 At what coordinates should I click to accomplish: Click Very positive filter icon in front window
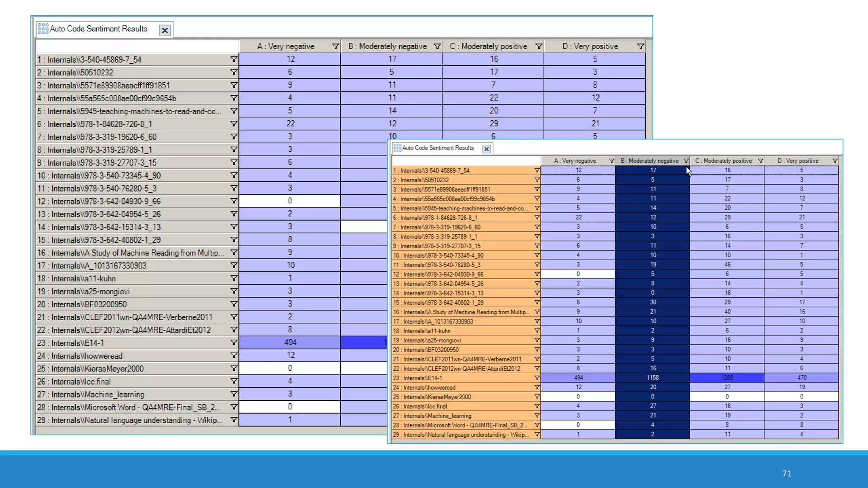click(x=835, y=161)
